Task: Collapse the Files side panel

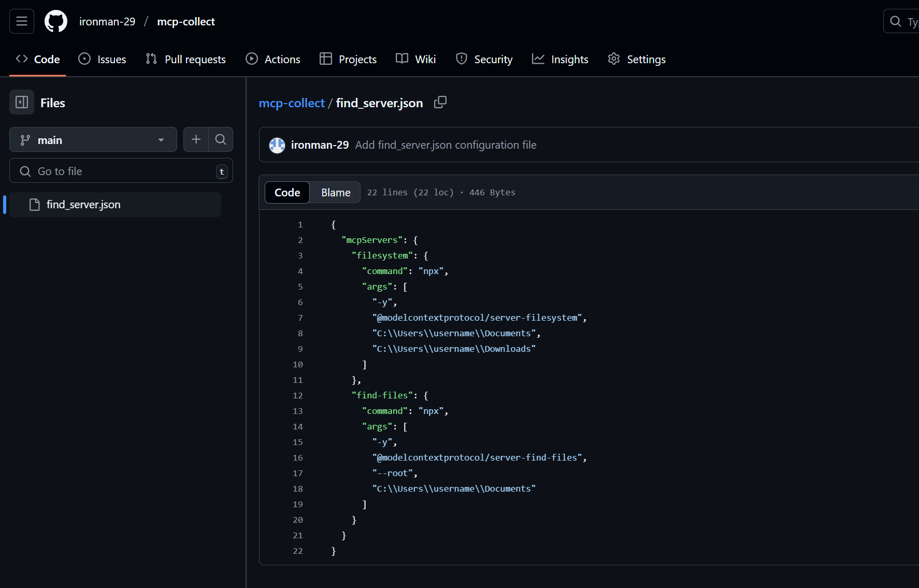Action: coord(22,102)
